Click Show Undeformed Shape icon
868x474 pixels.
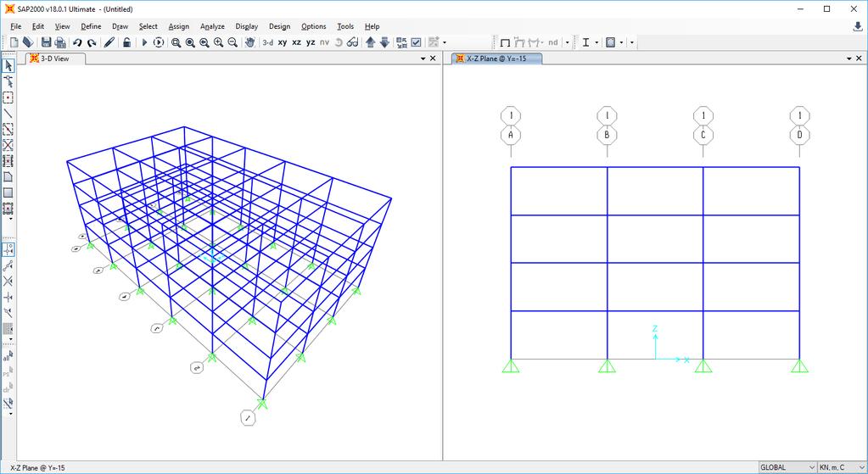505,42
